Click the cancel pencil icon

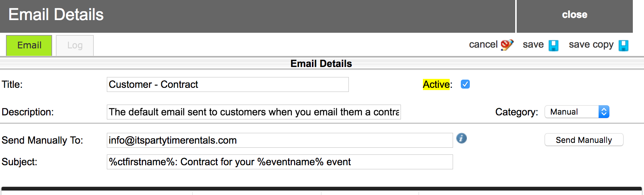[507, 45]
